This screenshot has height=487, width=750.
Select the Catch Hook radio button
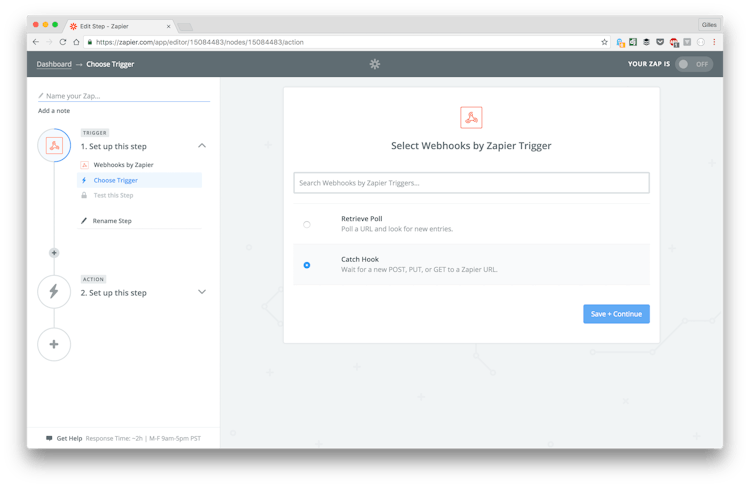307,265
